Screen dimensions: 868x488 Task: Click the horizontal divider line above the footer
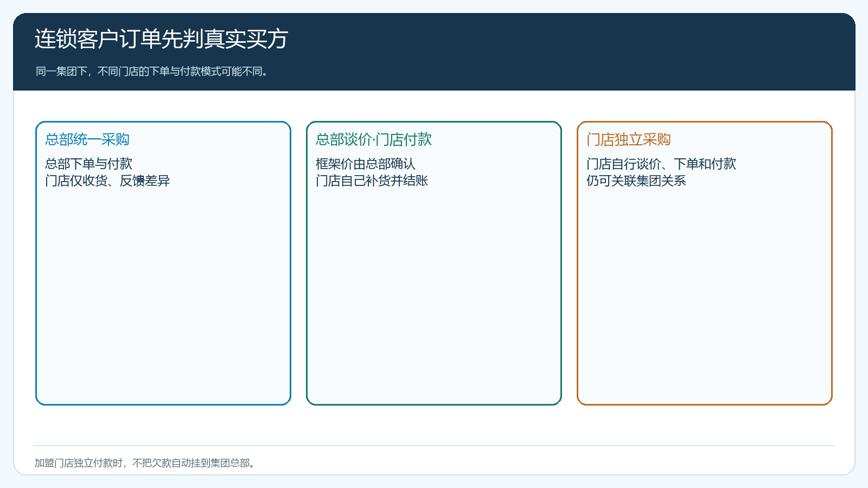[x=434, y=446]
